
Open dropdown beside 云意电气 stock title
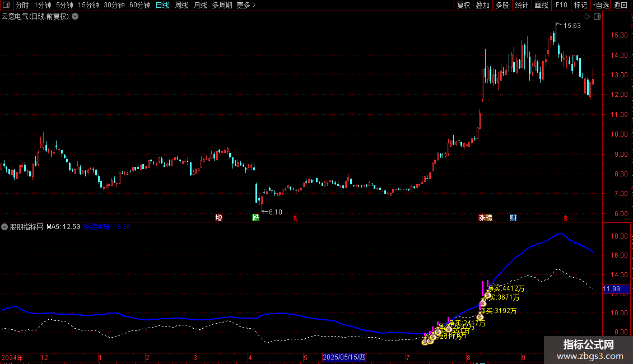(x=75, y=17)
